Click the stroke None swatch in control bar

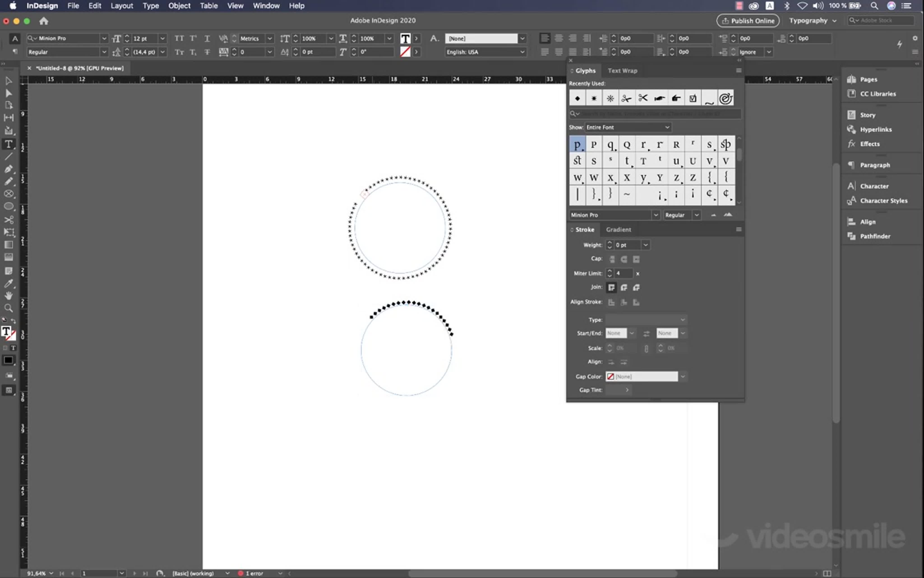[x=405, y=52]
